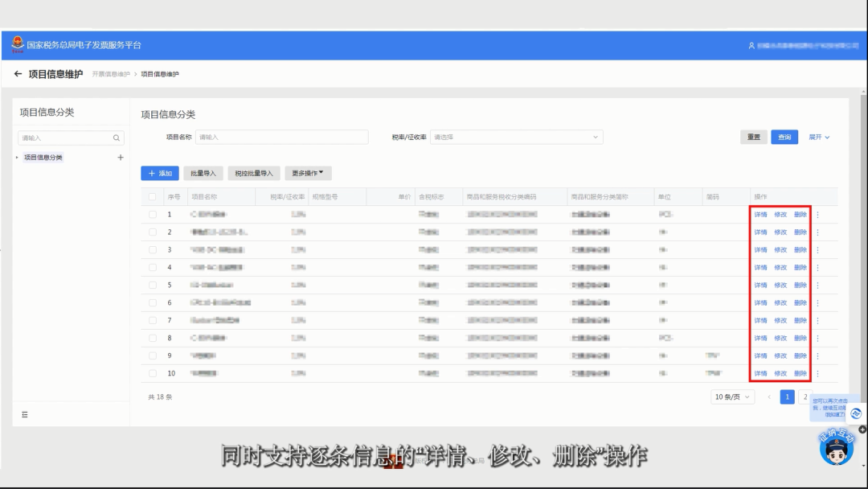
Task: Click the 开票信息维护 breadcrumb
Action: coord(110,74)
